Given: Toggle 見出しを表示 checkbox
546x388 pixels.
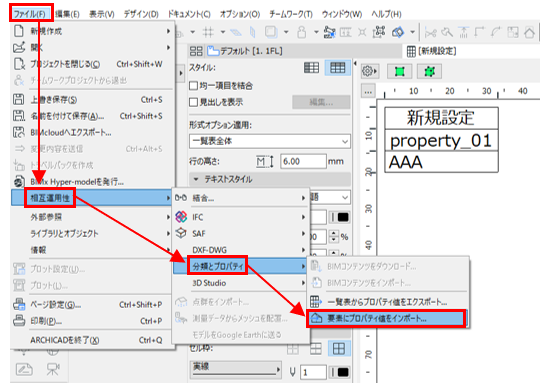Looking at the screenshot, I should click(193, 102).
